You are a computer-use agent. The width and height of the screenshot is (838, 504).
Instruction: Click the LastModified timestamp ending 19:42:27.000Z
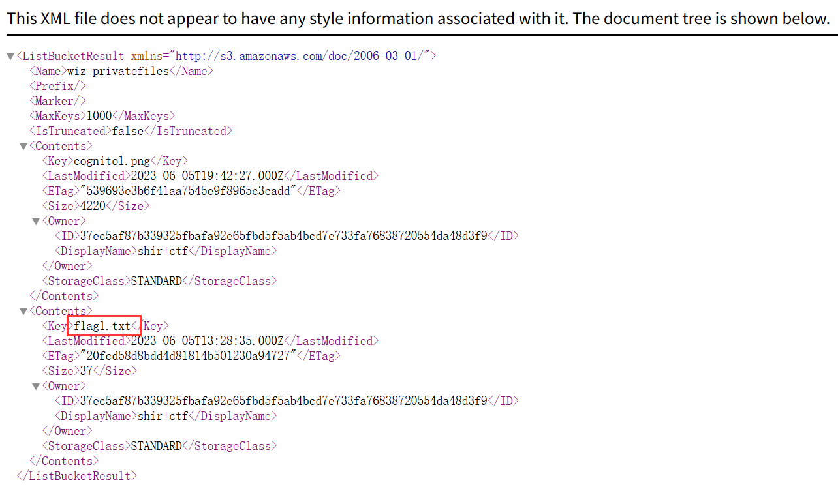pos(208,176)
